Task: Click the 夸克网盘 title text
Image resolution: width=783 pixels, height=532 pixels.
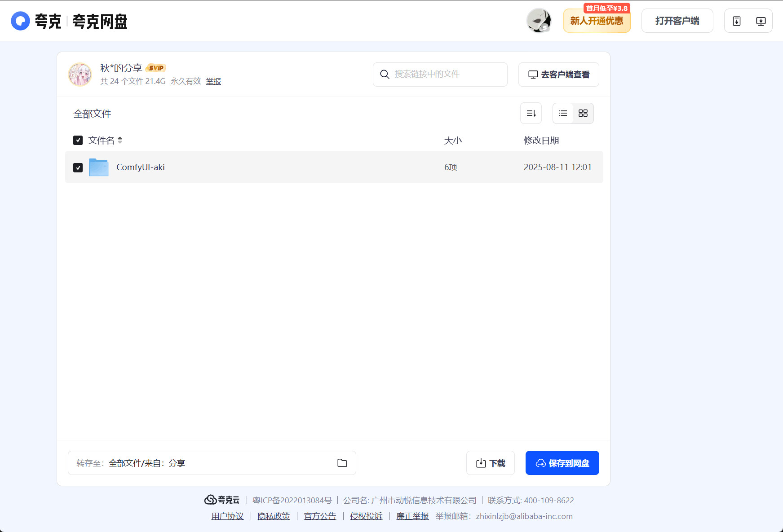Action: [100, 22]
